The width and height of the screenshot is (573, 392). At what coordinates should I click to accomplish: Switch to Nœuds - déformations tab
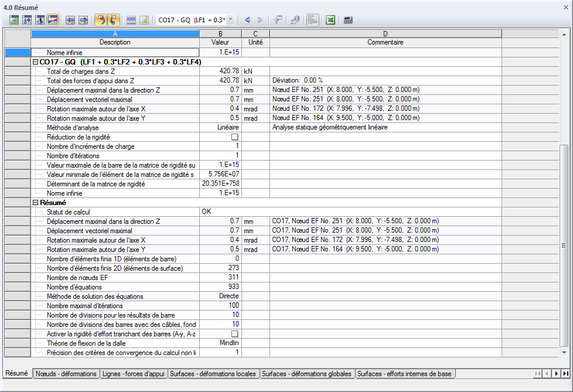(x=66, y=374)
